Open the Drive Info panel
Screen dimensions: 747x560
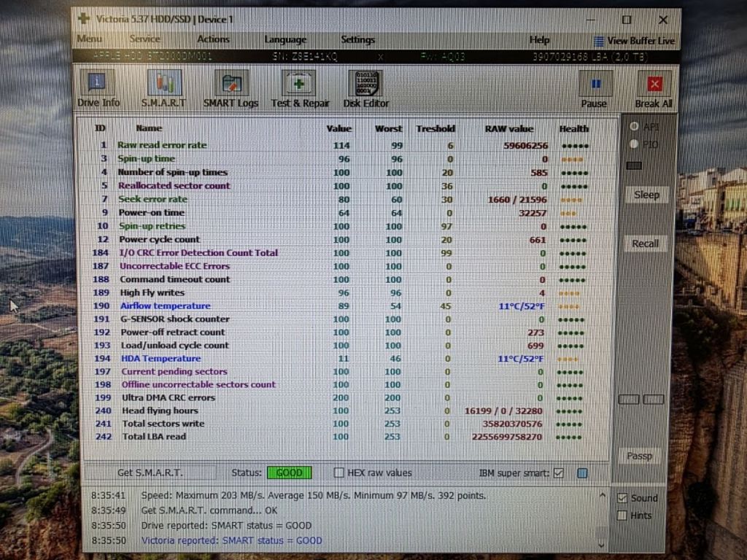click(98, 88)
